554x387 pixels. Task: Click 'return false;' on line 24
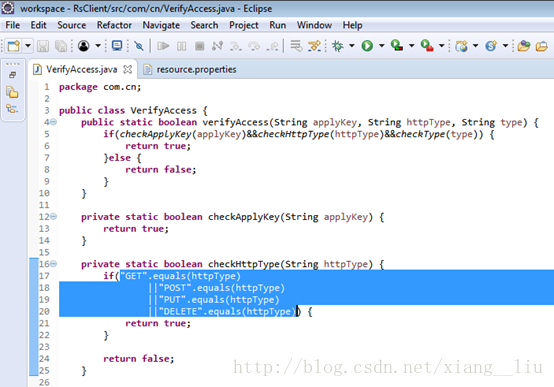[138, 358]
